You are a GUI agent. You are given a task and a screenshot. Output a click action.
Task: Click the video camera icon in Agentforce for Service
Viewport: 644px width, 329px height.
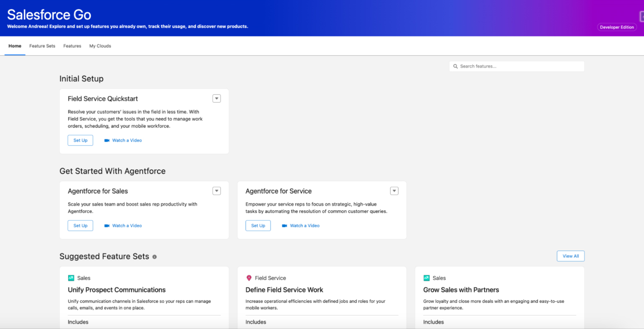[x=285, y=225]
